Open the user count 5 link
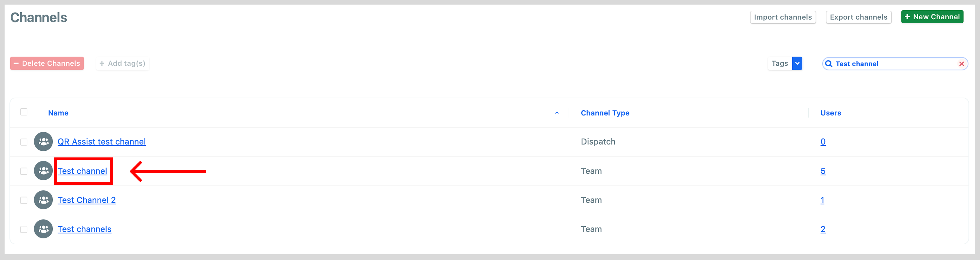980x260 pixels. [823, 171]
